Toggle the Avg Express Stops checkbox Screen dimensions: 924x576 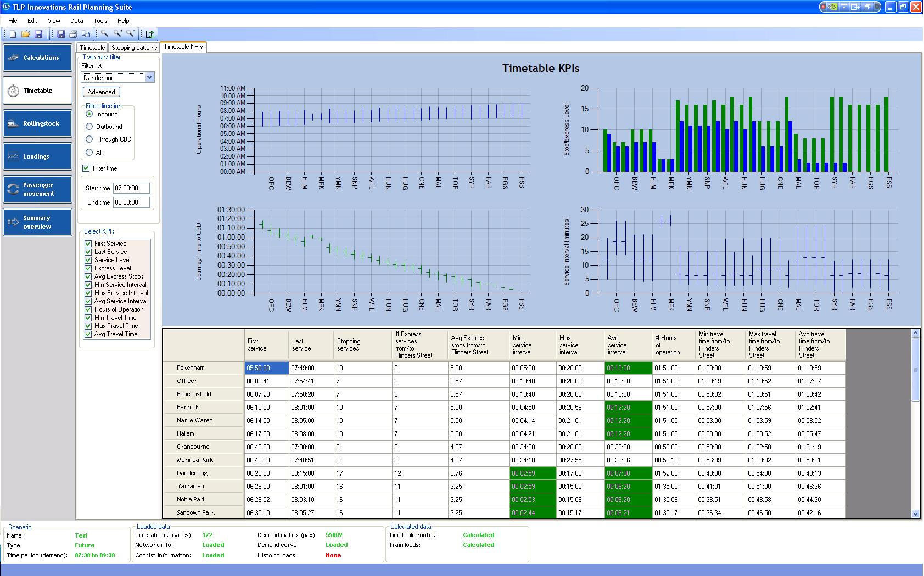[88, 276]
